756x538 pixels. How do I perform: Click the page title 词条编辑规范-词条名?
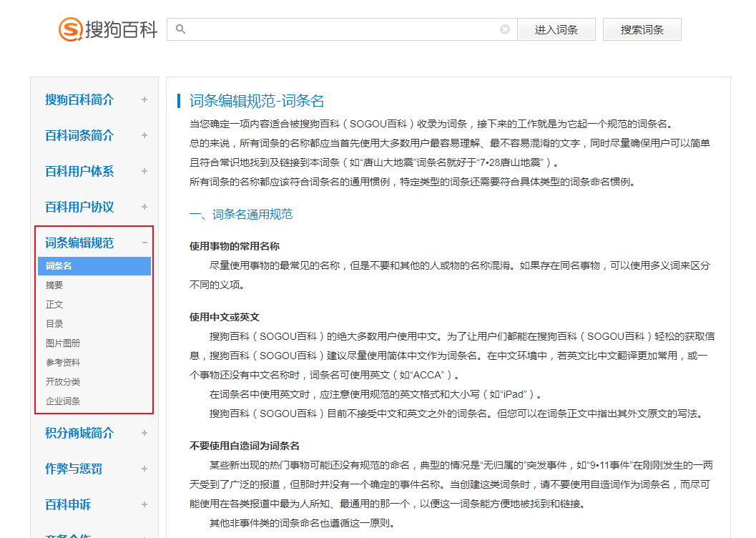tap(257, 101)
